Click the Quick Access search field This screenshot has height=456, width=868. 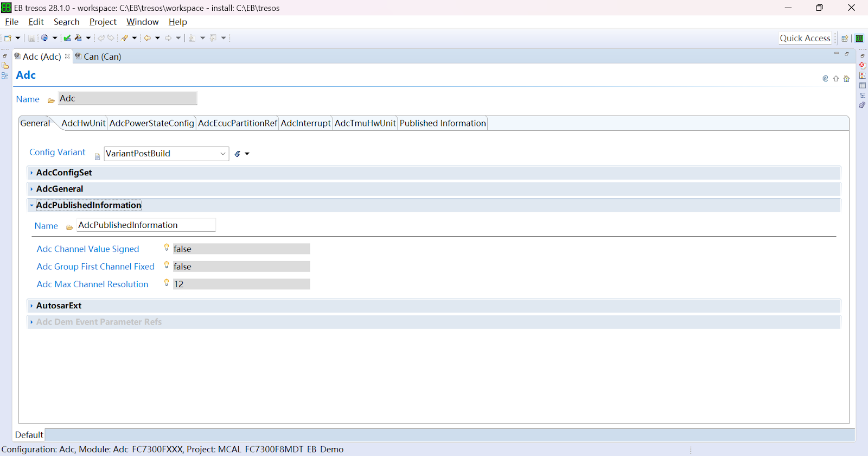click(x=805, y=38)
